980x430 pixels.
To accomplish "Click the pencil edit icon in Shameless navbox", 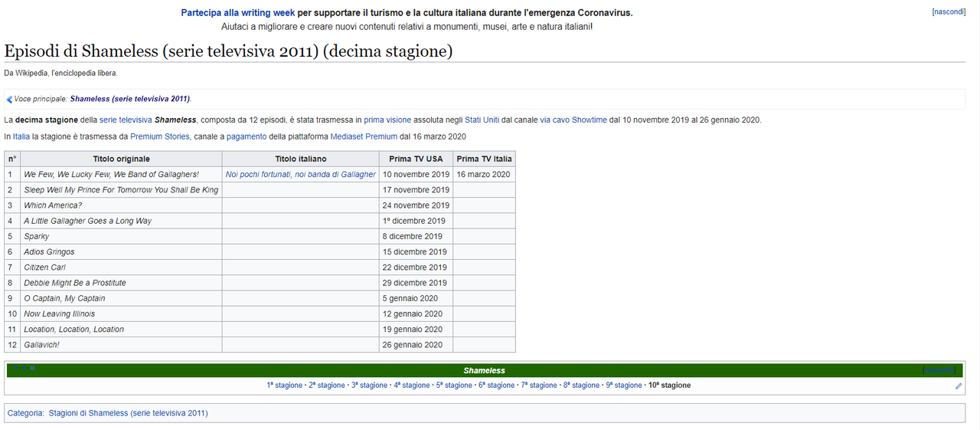I will [959, 386].
